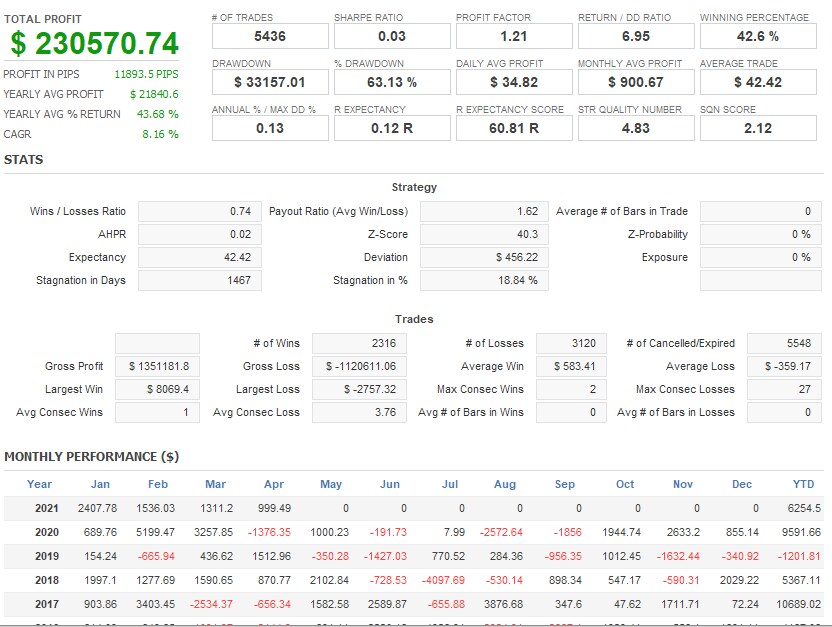Viewport: 832px width, 627px height.
Task: Click the Year column header
Action: click(39, 484)
